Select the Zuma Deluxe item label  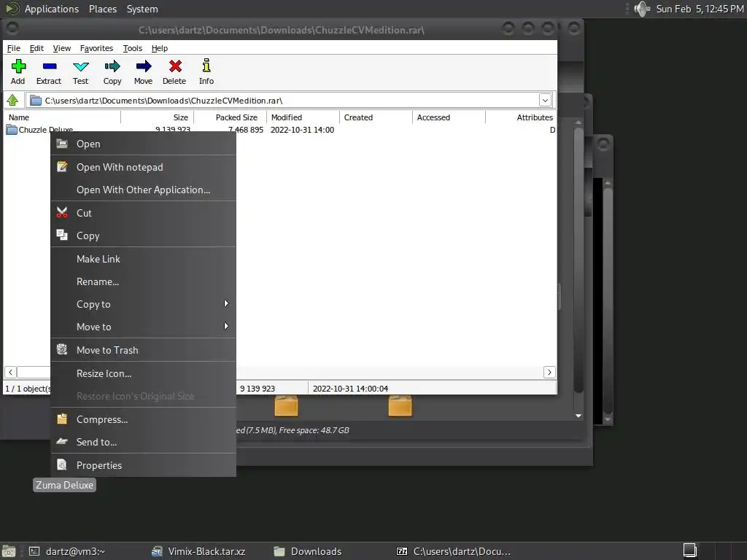pos(64,485)
